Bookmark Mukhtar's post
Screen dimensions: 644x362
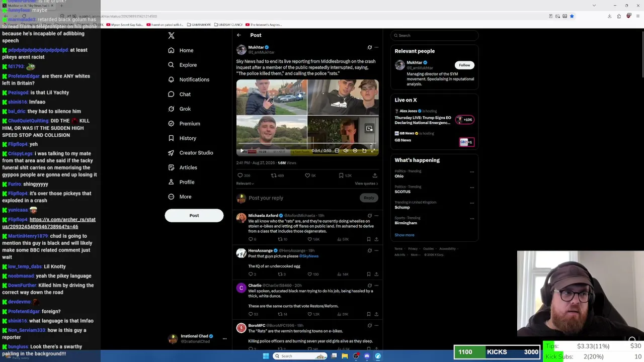coord(341,175)
